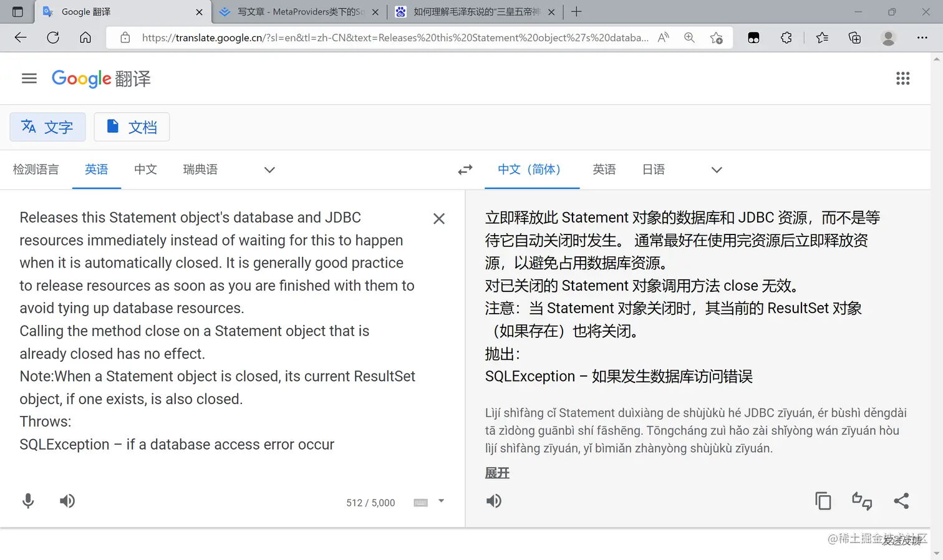Expand input tools dropdown arrow

[x=441, y=501]
